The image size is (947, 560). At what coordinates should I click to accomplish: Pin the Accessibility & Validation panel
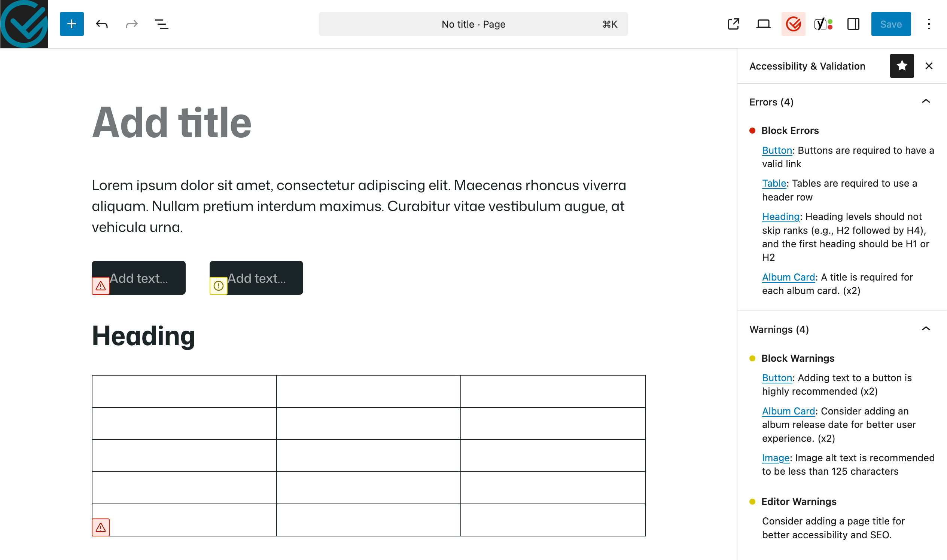pos(902,66)
